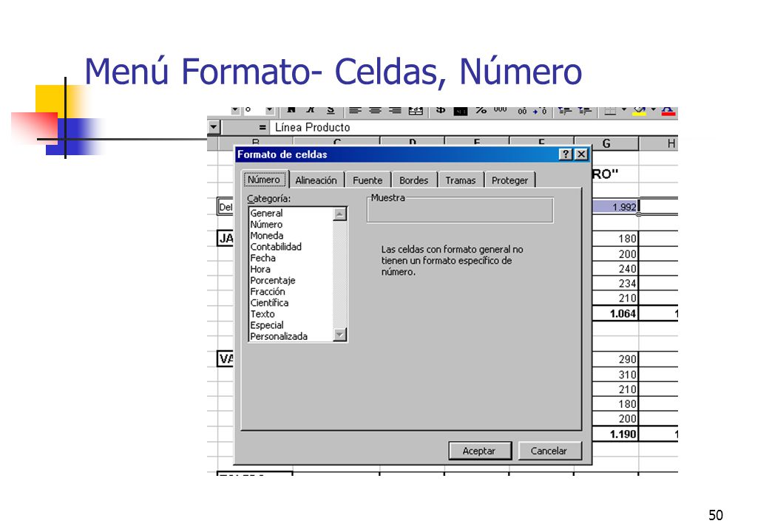The width and height of the screenshot is (769, 532).
Task: Click the help question mark button
Action: pyautogui.click(x=566, y=154)
